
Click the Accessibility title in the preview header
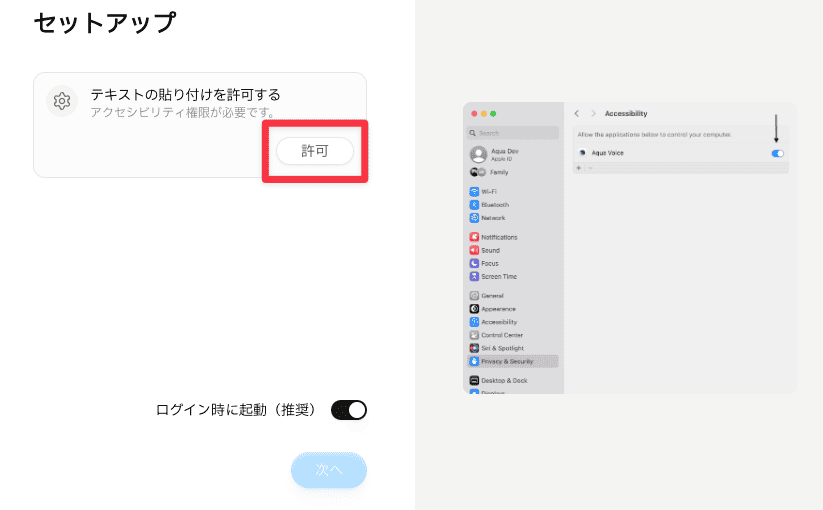pyautogui.click(x=626, y=113)
